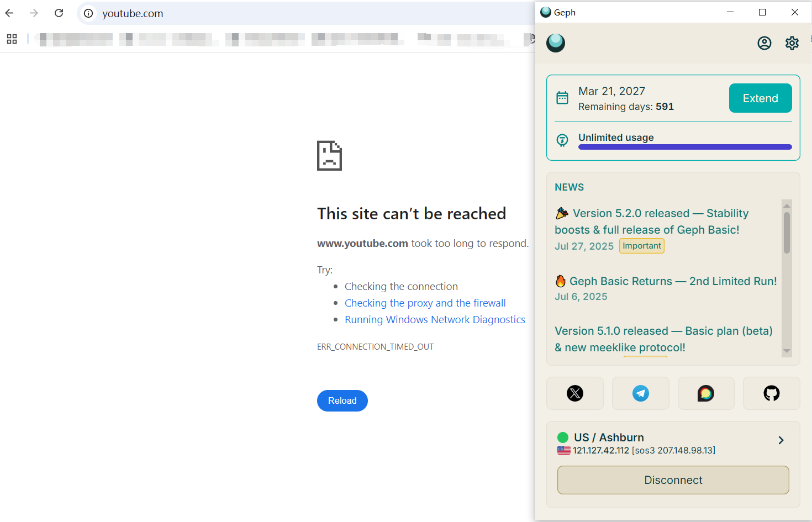Image resolution: width=812 pixels, height=522 pixels.
Task: Open Geph settings gear icon
Action: click(792, 43)
